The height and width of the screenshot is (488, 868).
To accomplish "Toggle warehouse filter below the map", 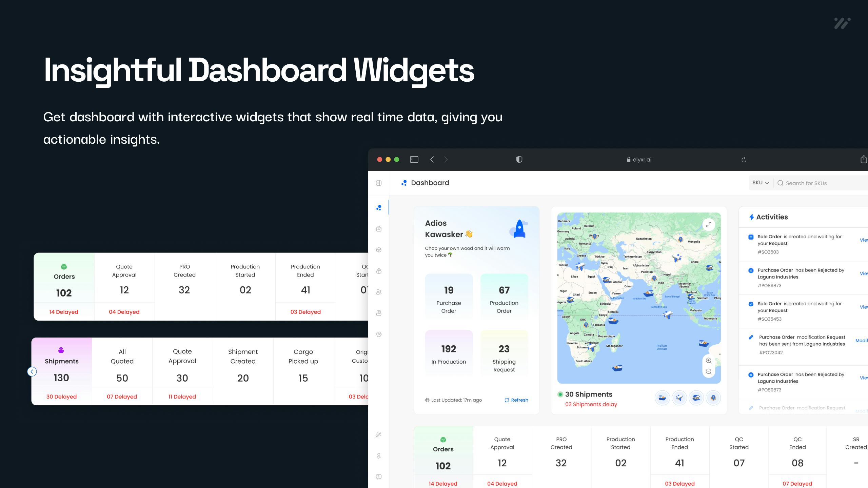I will (x=696, y=398).
